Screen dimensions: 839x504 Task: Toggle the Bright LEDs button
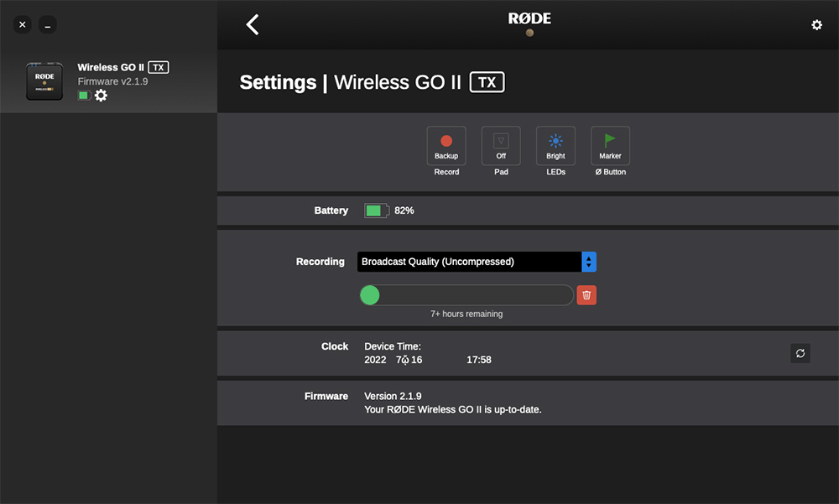point(555,146)
